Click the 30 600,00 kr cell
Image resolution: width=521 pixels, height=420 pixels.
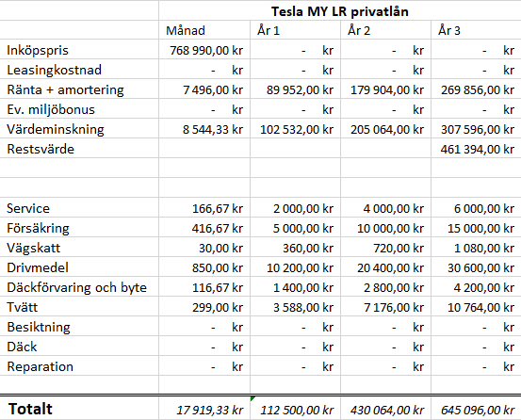click(x=476, y=267)
